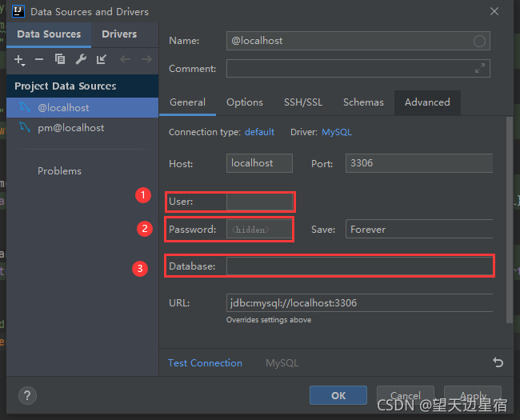
Task: Close the Data Sources and Drivers dialog
Action: pyautogui.click(x=494, y=11)
